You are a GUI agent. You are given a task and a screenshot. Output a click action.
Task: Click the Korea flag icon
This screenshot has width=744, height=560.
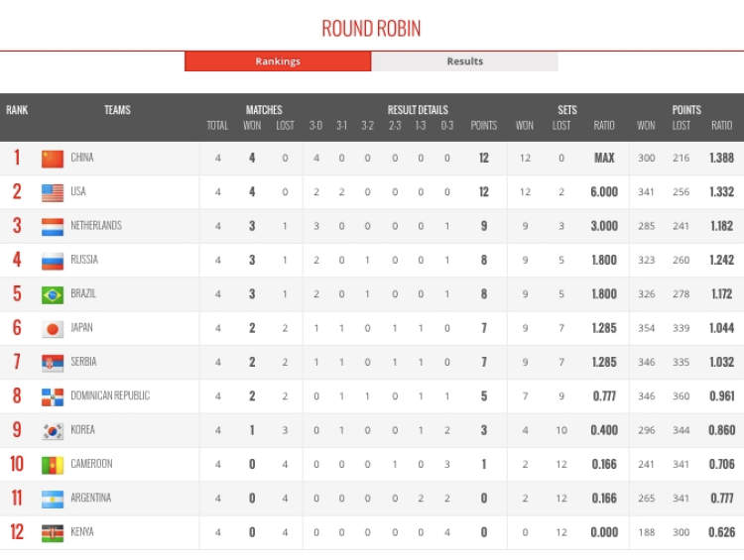(x=53, y=431)
